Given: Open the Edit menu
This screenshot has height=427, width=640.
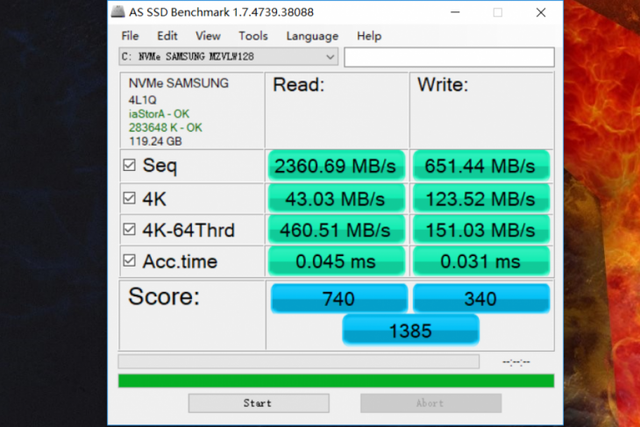Looking at the screenshot, I should pyautogui.click(x=167, y=36).
